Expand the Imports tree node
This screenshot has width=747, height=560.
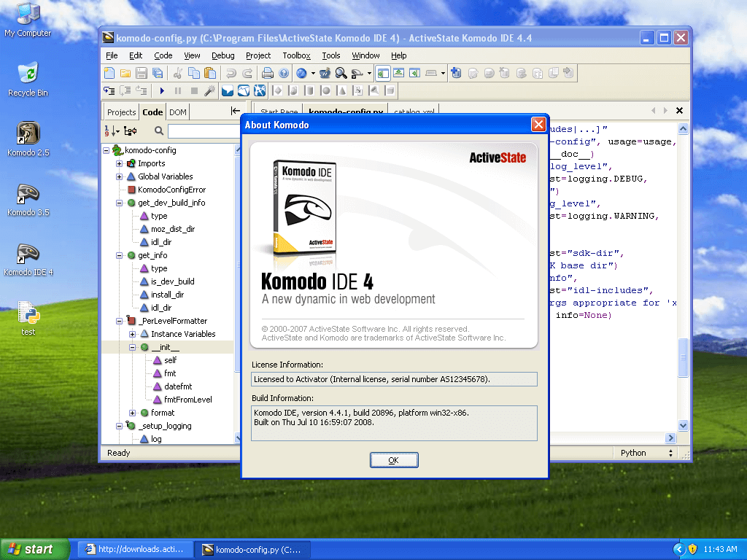pos(119,163)
